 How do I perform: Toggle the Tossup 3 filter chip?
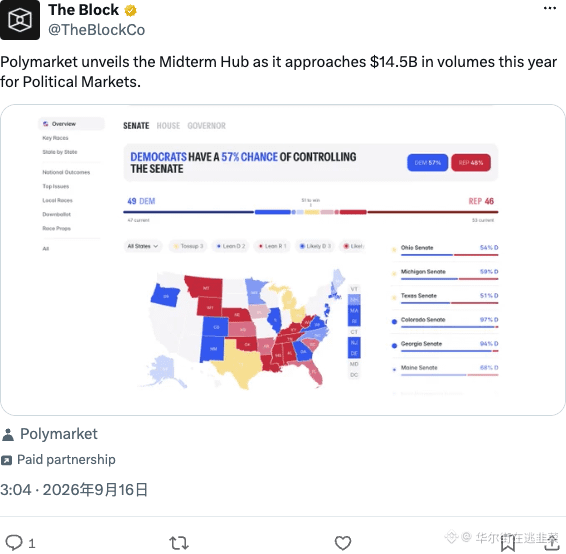pyautogui.click(x=188, y=246)
